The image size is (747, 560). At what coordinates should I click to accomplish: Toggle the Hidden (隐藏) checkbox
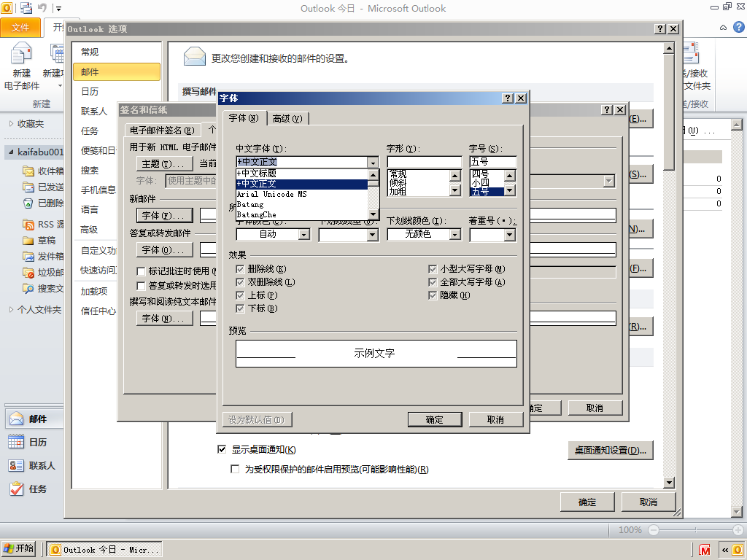coord(433,295)
